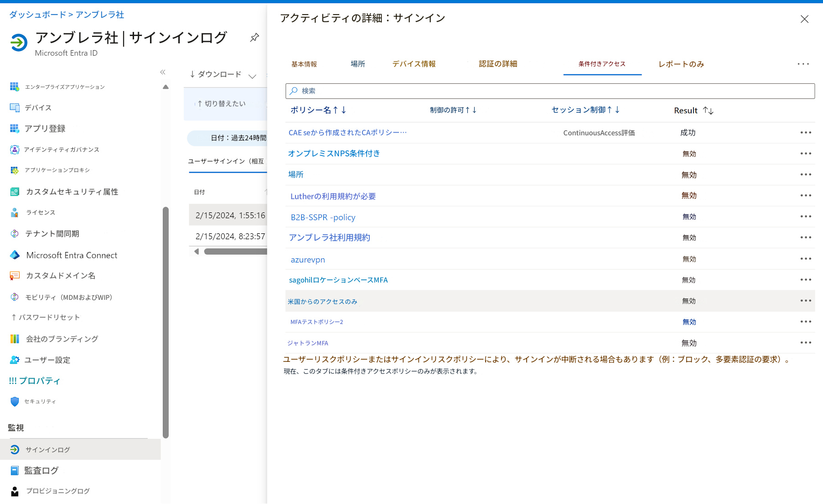This screenshot has width=823, height=504.
Task: Open row menu for 米国からのアクセスのみ
Action: 806,301
